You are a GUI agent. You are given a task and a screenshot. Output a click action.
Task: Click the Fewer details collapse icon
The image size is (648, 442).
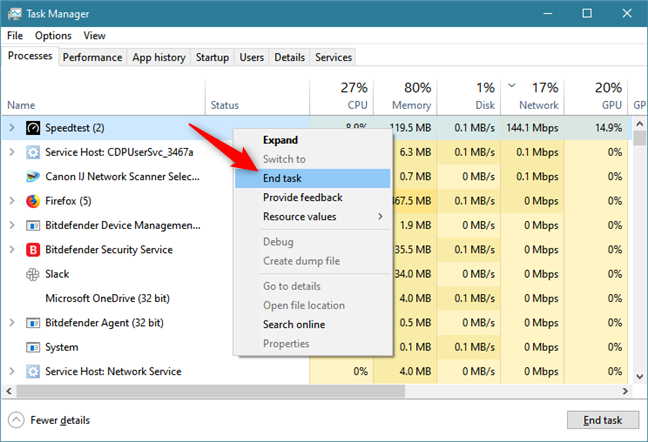pos(16,421)
